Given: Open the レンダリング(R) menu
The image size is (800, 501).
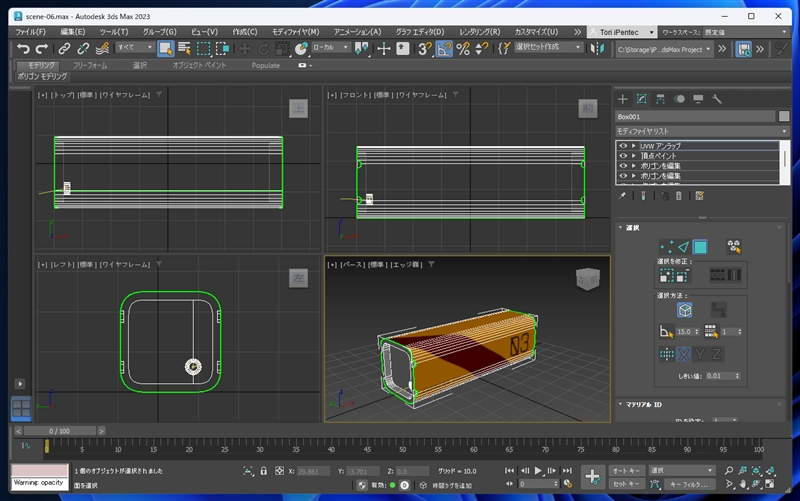Looking at the screenshot, I should pyautogui.click(x=479, y=32).
